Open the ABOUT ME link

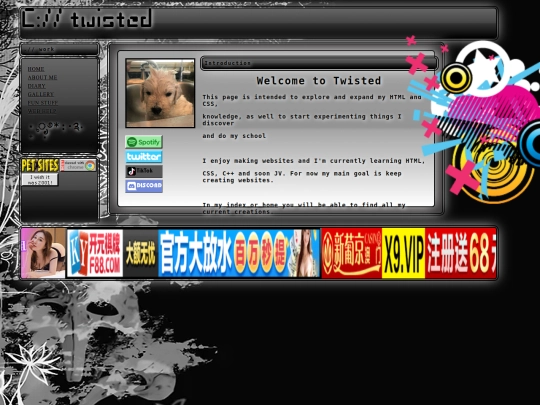pyautogui.click(x=42, y=77)
